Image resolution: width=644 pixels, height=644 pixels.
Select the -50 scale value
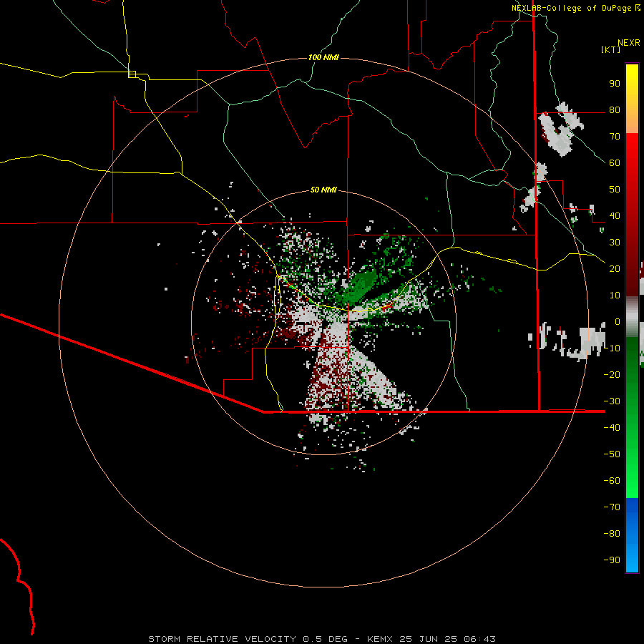pos(612,454)
